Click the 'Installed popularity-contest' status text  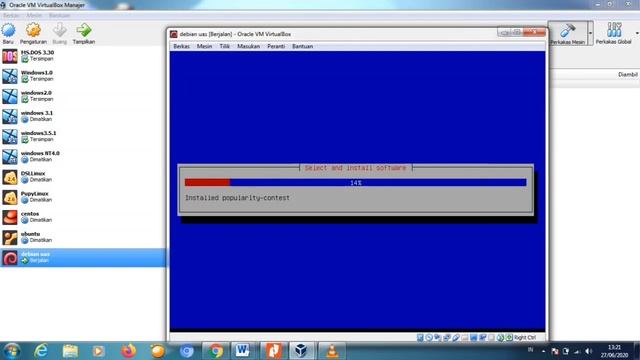[237, 198]
